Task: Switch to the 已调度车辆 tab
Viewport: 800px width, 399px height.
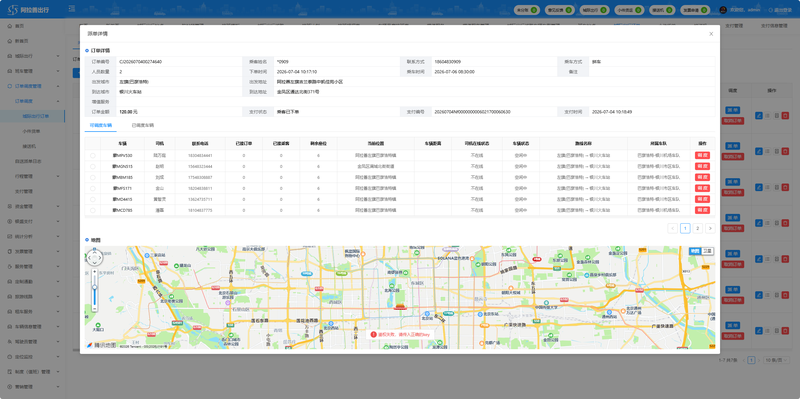Action: pyautogui.click(x=143, y=125)
